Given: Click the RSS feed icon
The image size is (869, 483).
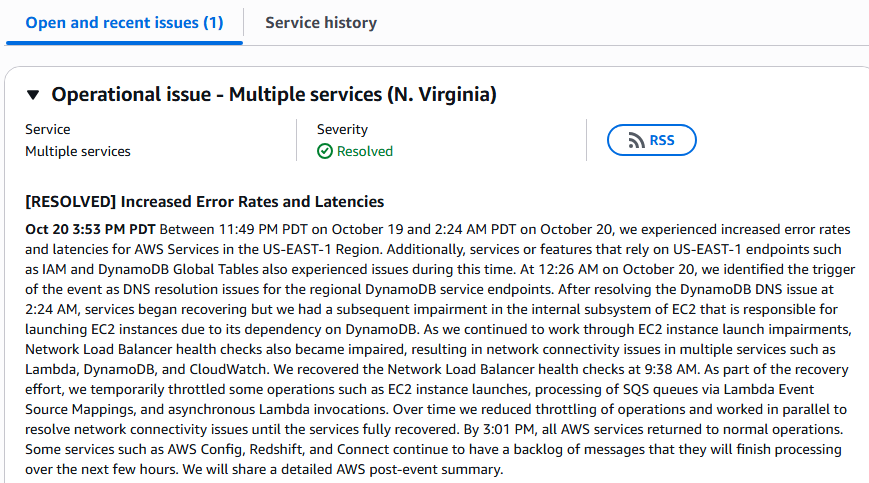Looking at the screenshot, I should pos(635,141).
